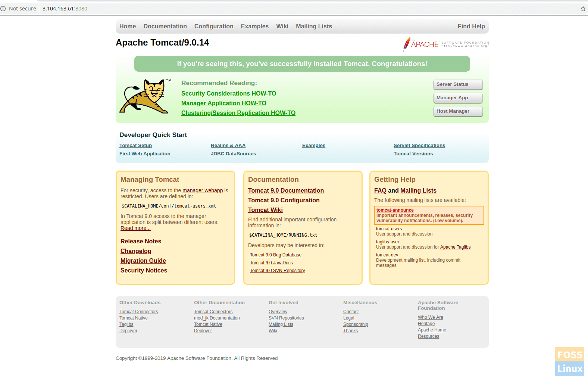Select the Tomcat cat mascot image
The height and width of the screenshot is (380, 588).
click(x=146, y=96)
